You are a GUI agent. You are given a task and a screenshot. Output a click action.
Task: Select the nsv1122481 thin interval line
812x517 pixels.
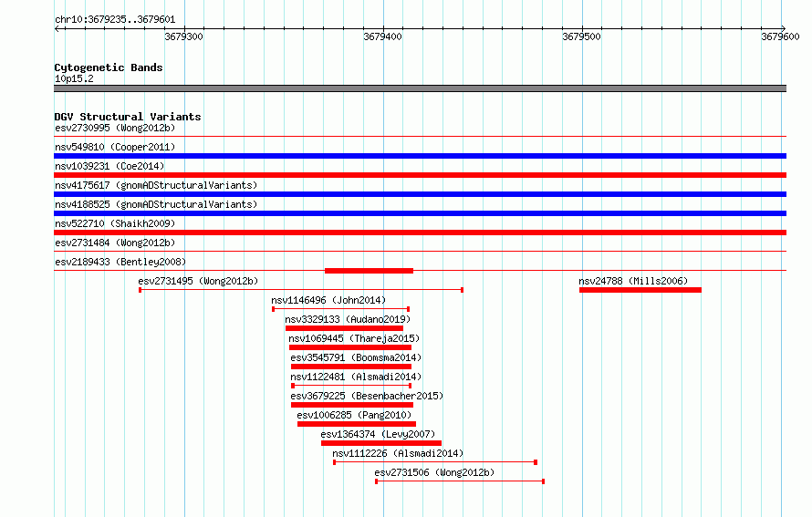pos(351,386)
